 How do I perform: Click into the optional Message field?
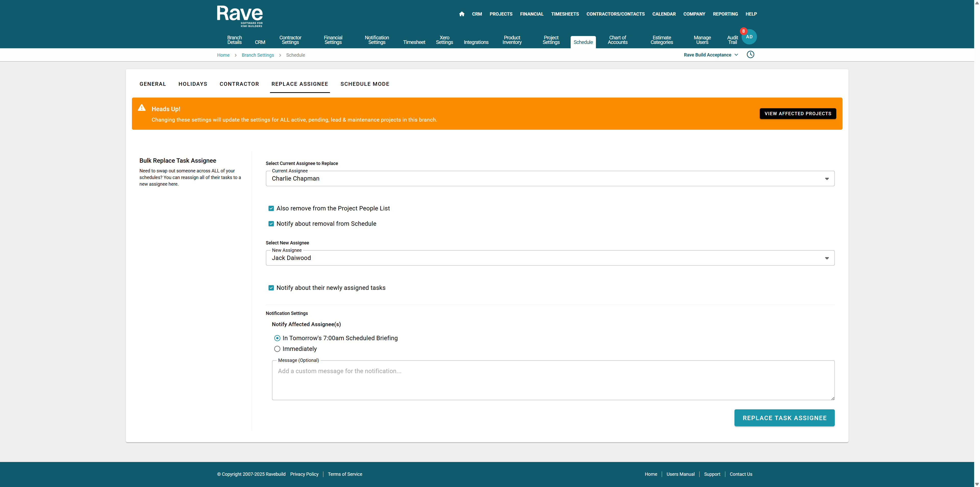553,381
